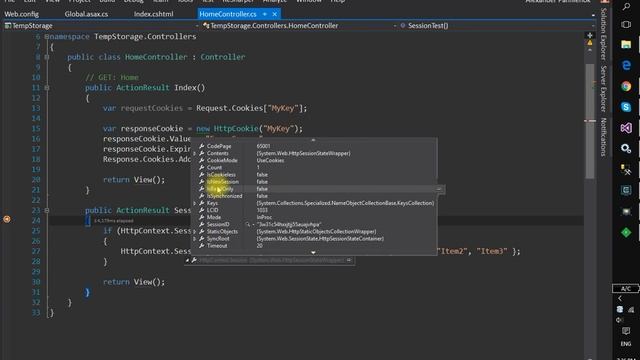Expand the StaticObjects property in the data tip
Screen dimensions: 640x360
195,232
